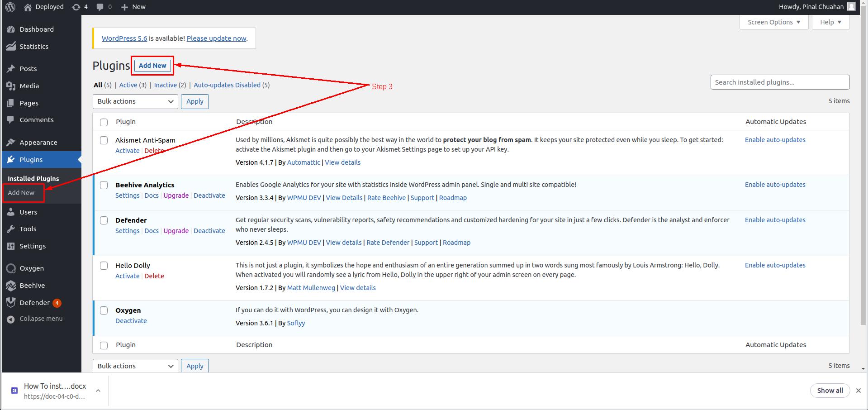Click Show all downloads button

pyautogui.click(x=830, y=391)
